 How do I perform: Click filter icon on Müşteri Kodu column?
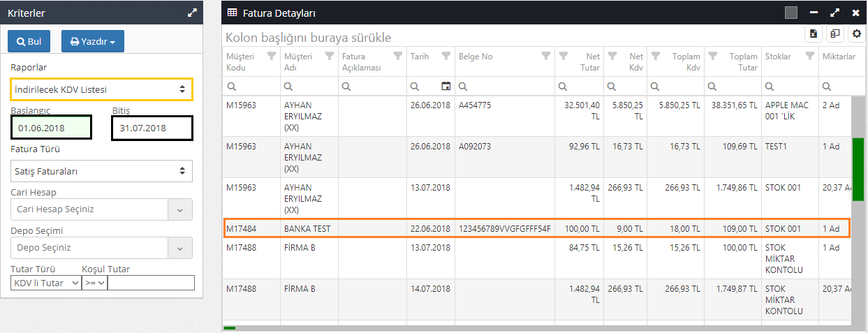pos(272,57)
